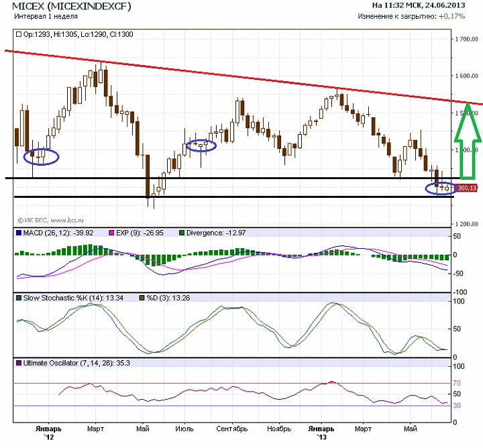Click the red current price label
This screenshot has height=448, width=483.
(467, 188)
